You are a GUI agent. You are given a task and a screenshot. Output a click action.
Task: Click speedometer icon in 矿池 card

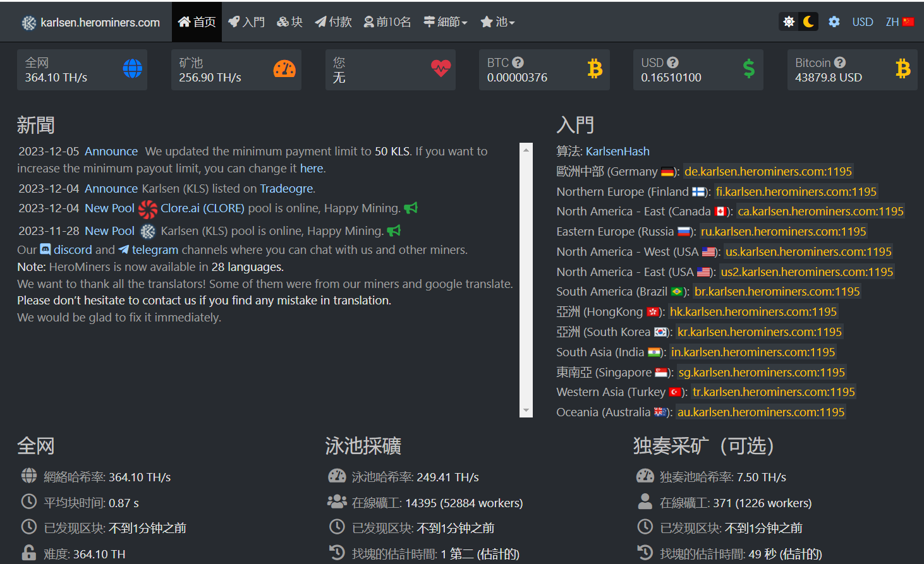coord(284,69)
